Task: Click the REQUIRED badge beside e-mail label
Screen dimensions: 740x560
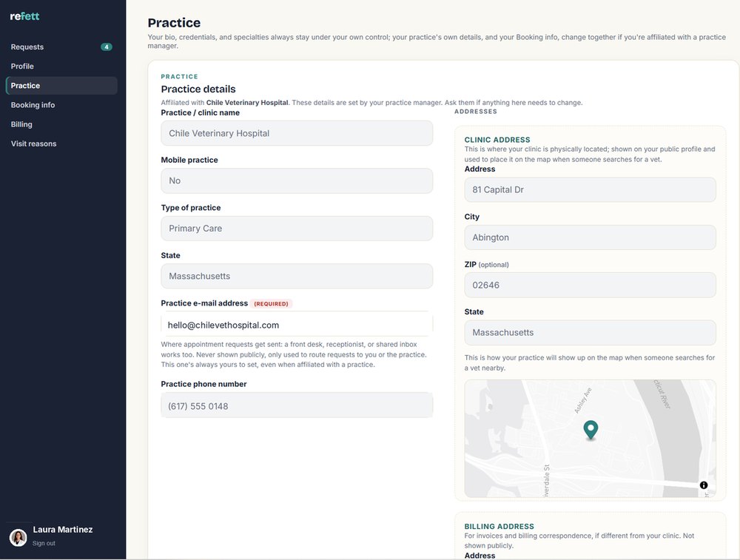Action: click(271, 304)
